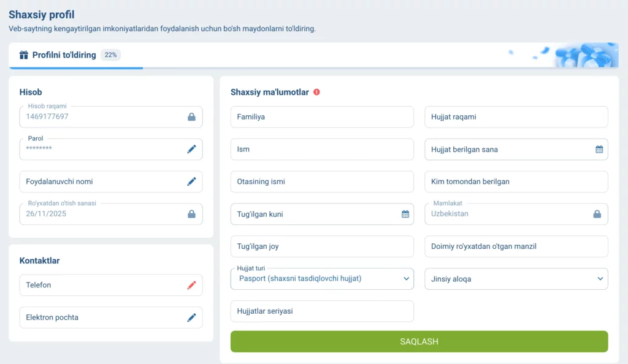Screen dimensions: 628x364
Task: Click the red alert icon near Shaxsiy ma'lumotlar
Action: [317, 92]
